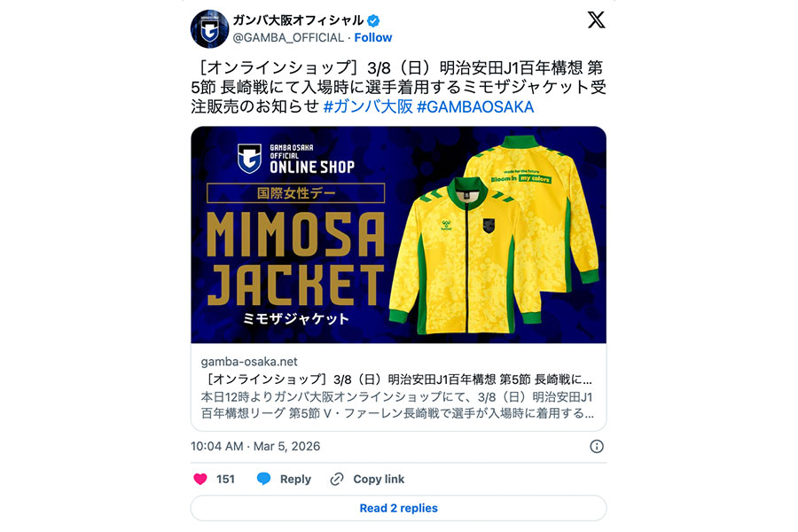Click the copy link chain icon
The height and width of the screenshot is (532, 798).
pos(336,479)
